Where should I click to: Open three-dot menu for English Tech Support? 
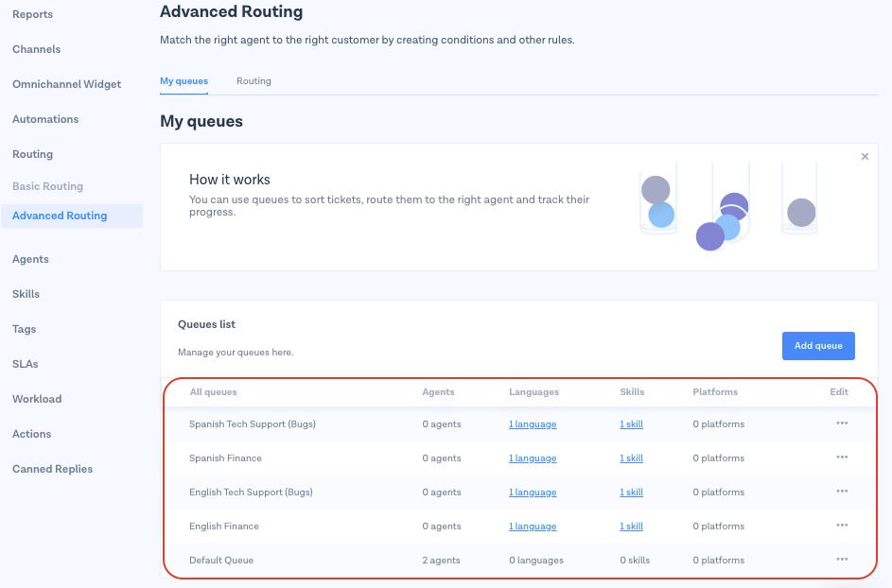coord(841,492)
